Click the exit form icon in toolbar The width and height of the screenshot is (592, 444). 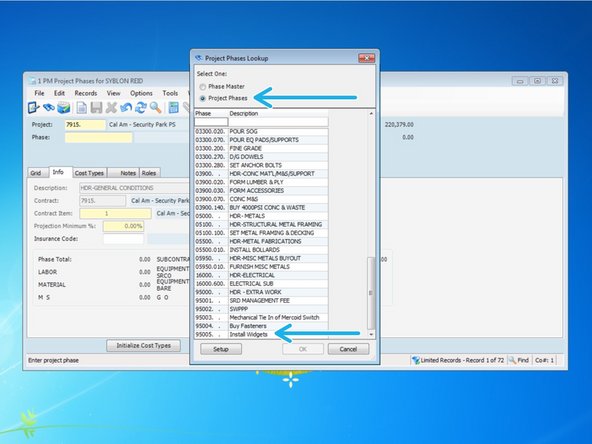tap(33, 108)
